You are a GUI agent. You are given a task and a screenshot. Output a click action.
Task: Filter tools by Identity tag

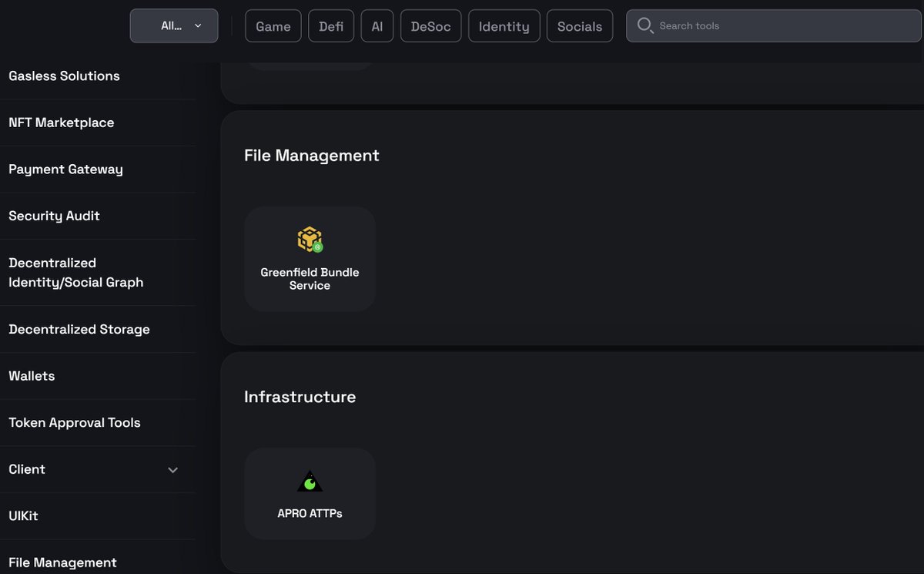(504, 26)
